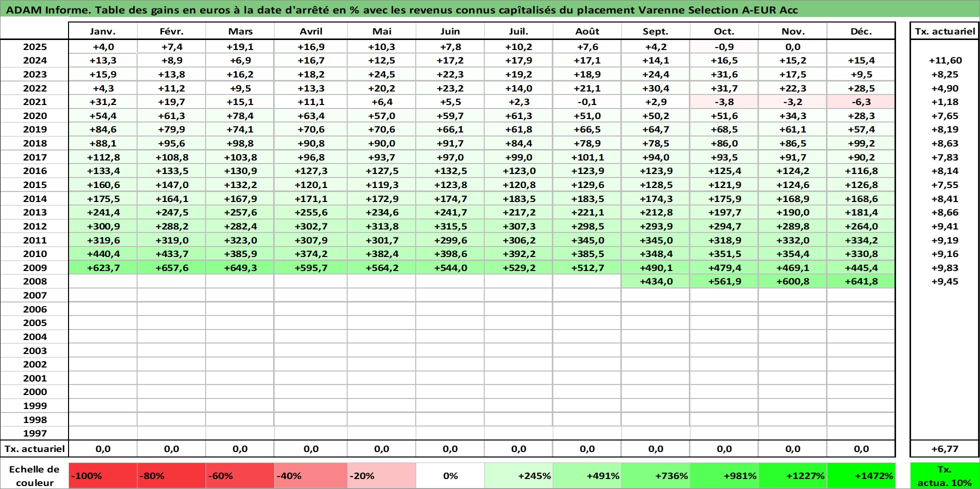Select the +84,6 cell in January 2019
Screen dimensions: 980x489
pos(103,129)
